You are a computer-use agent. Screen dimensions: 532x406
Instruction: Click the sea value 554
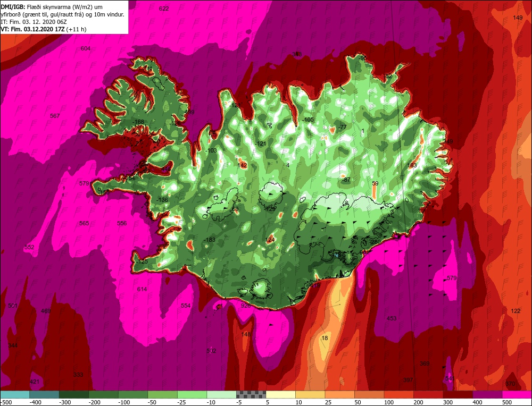pyautogui.click(x=186, y=306)
